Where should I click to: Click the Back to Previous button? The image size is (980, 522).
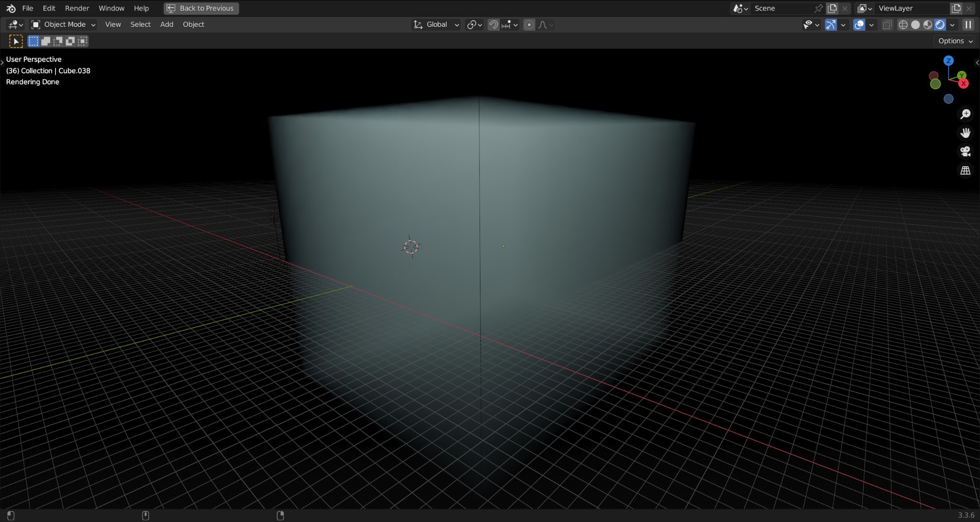coord(201,8)
